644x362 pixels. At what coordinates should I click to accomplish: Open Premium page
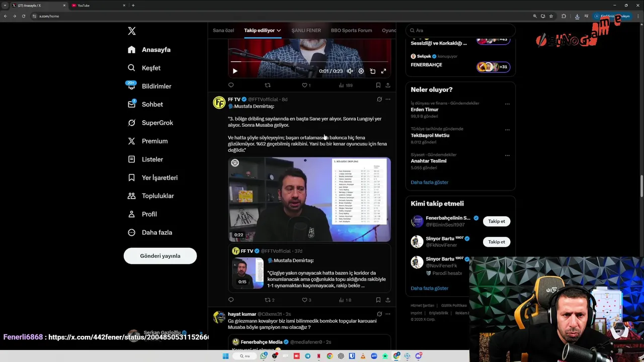pyautogui.click(x=147, y=141)
